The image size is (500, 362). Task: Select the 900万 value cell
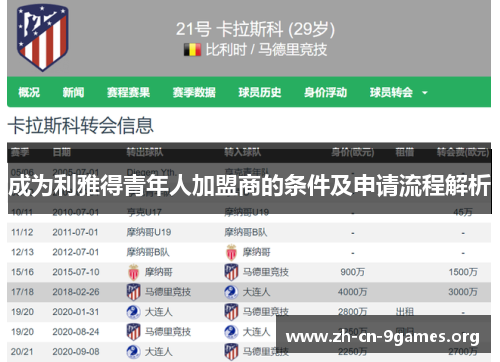[352, 272]
